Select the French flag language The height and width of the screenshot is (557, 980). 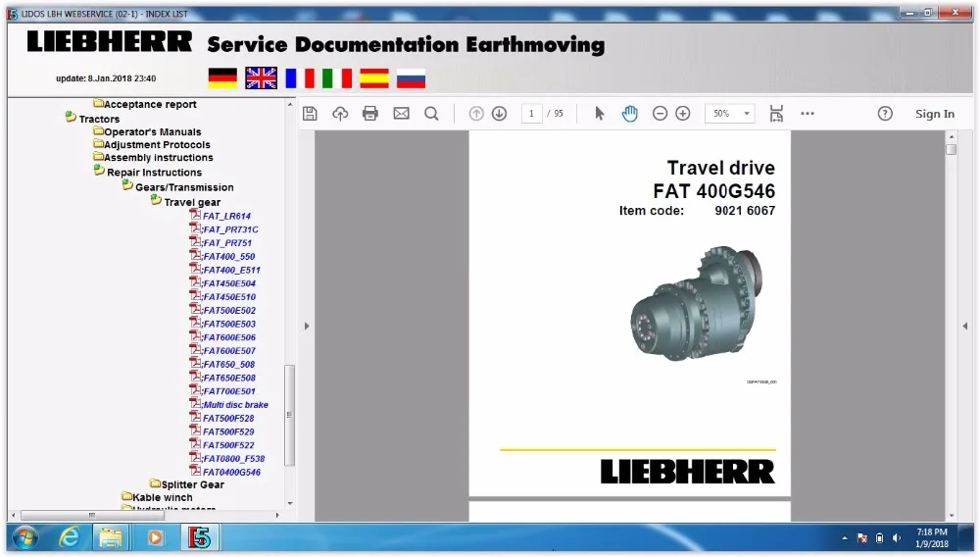pos(300,78)
